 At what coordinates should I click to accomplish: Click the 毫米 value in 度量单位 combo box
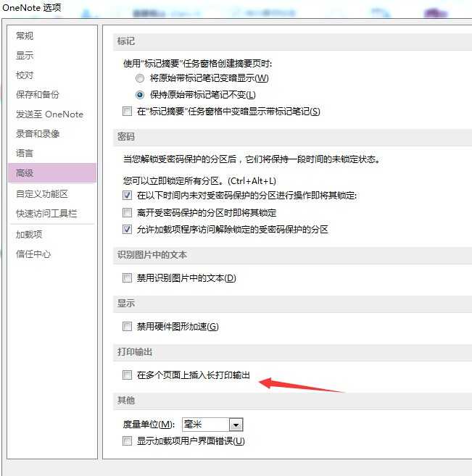[206, 425]
